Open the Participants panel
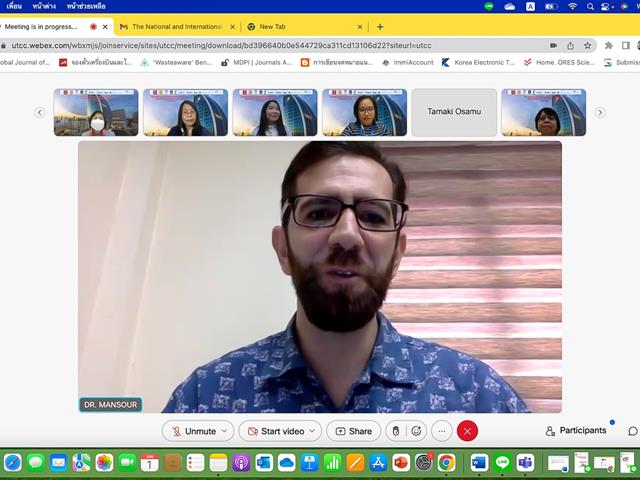Screen dimensions: 640x480 [576, 431]
